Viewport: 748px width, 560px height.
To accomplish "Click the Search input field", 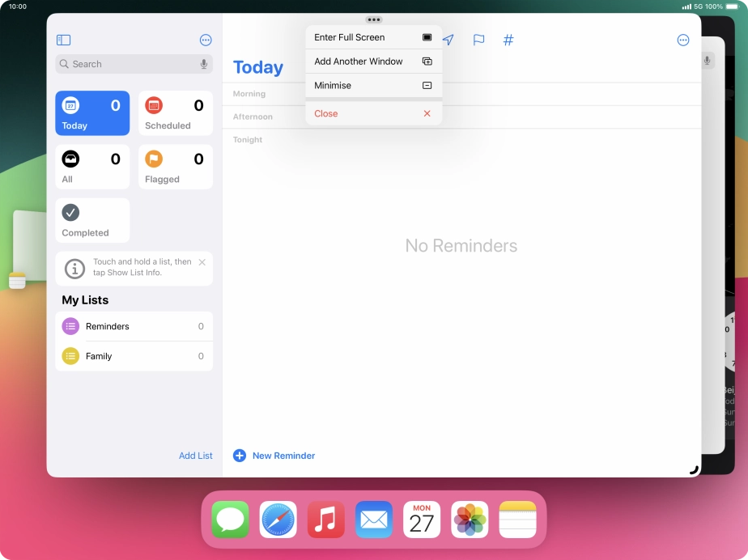I will point(125,64).
